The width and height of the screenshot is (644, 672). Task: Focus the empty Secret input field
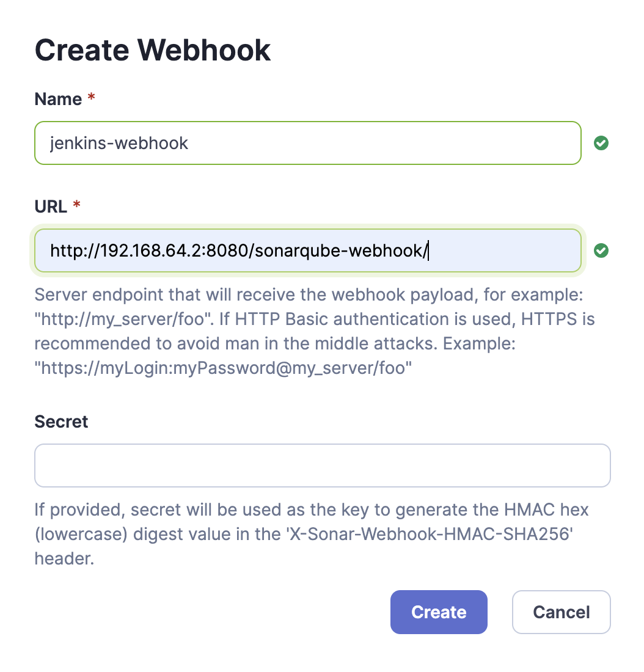[x=322, y=466]
